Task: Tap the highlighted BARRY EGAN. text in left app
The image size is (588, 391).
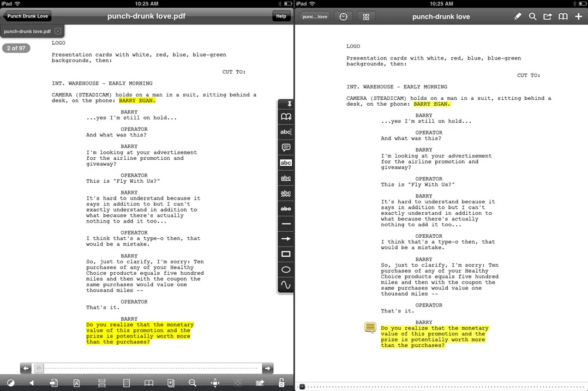Action: pyautogui.click(x=137, y=100)
